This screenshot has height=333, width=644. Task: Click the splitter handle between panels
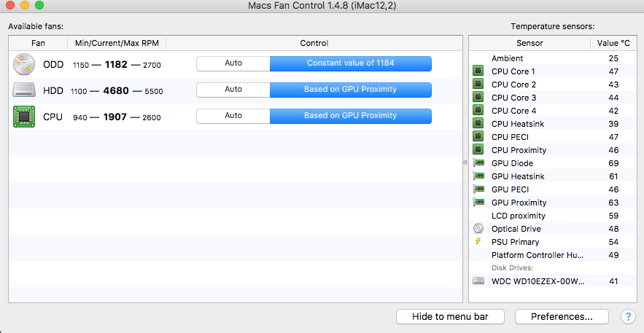tap(465, 162)
